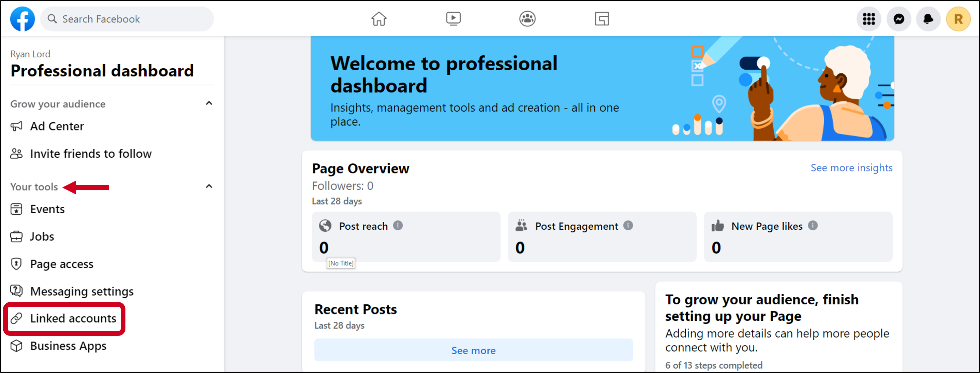Click the Messaging settings chat icon
980x373 pixels.
click(16, 291)
